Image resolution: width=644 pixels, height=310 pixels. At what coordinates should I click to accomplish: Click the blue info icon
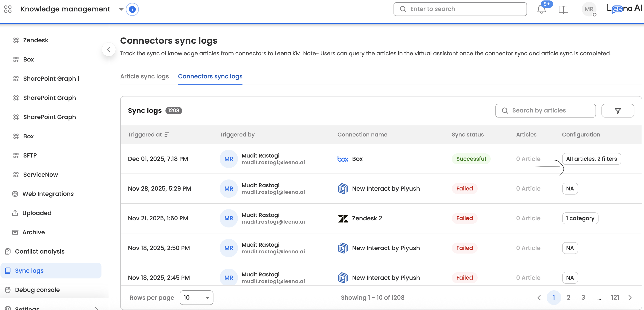(x=132, y=9)
